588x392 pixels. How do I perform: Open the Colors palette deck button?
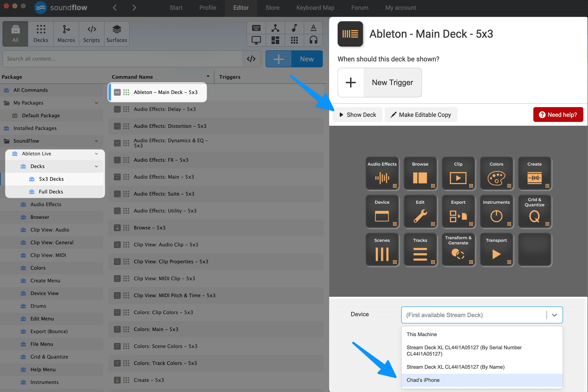(496, 174)
